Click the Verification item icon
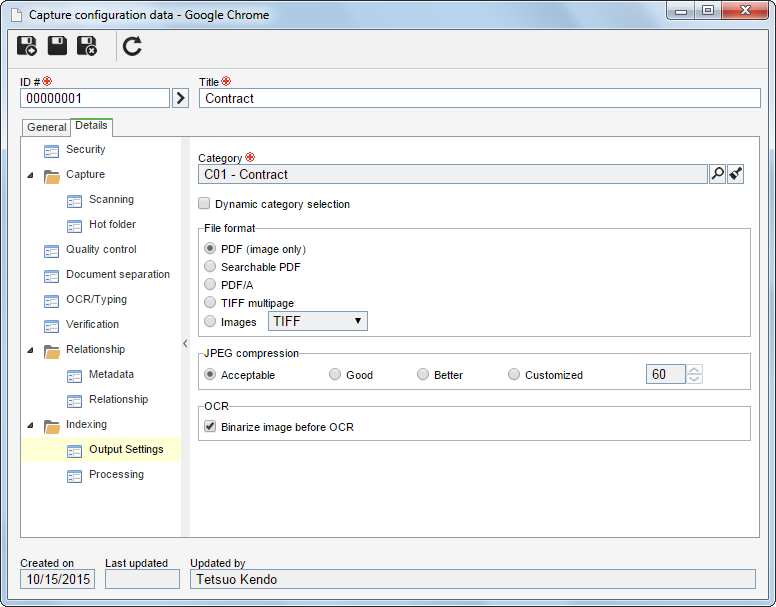776x607 pixels. [x=51, y=326]
